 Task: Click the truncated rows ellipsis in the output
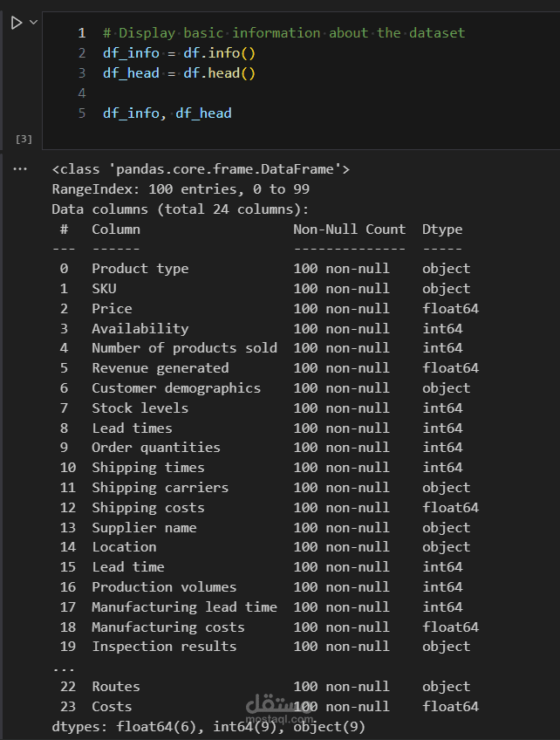coord(64,667)
